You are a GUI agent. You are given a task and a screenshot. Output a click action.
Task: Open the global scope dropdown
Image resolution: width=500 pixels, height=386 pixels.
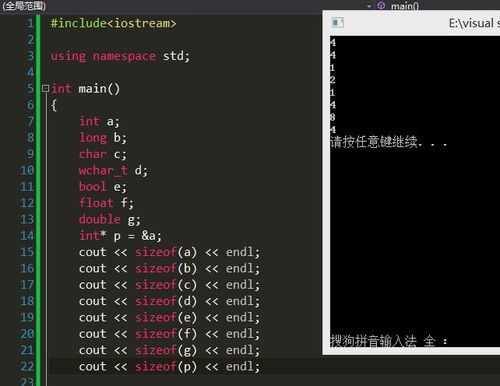[24, 6]
